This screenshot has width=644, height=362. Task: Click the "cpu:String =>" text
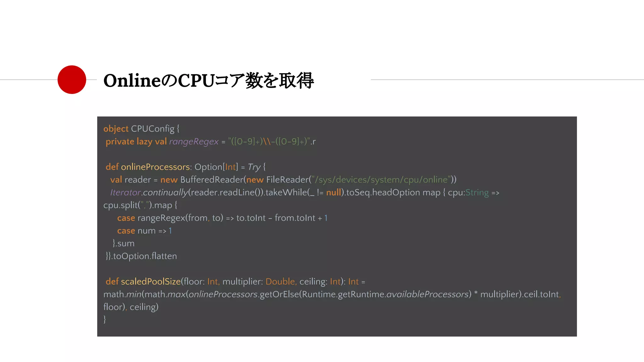474,193
